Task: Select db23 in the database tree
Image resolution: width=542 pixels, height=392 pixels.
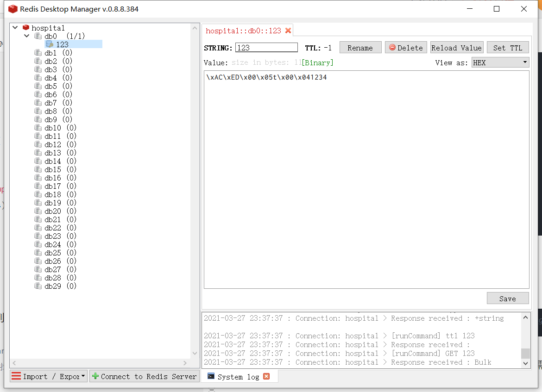Action: (61, 236)
